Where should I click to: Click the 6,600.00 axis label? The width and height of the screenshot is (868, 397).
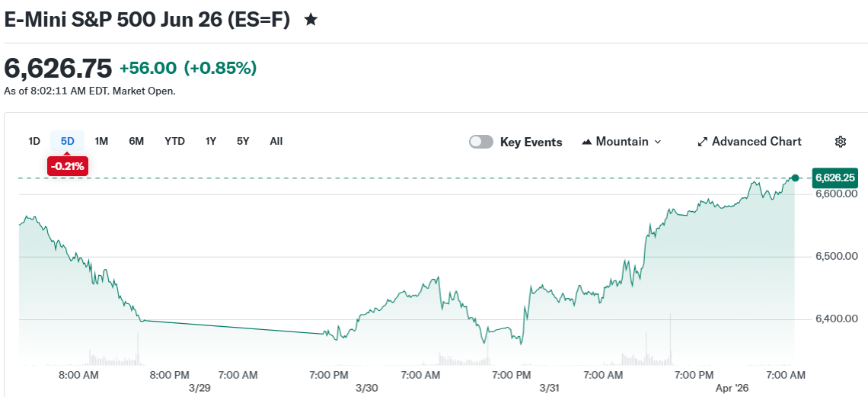(x=837, y=194)
